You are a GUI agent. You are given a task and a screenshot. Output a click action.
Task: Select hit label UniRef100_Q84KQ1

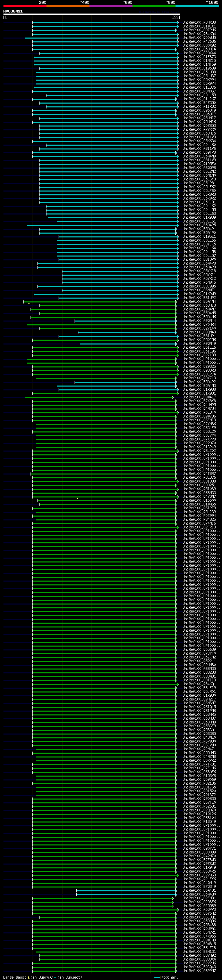(199, 684)
